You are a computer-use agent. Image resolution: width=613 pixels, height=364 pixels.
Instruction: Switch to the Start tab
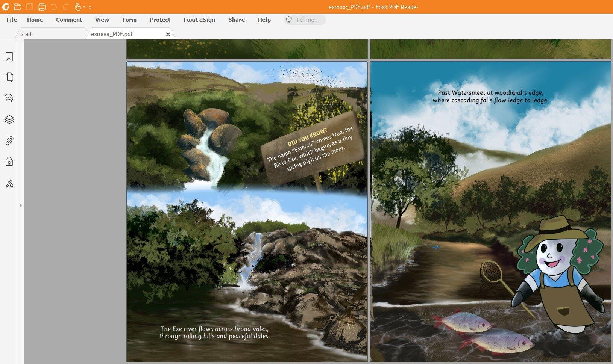click(x=26, y=34)
